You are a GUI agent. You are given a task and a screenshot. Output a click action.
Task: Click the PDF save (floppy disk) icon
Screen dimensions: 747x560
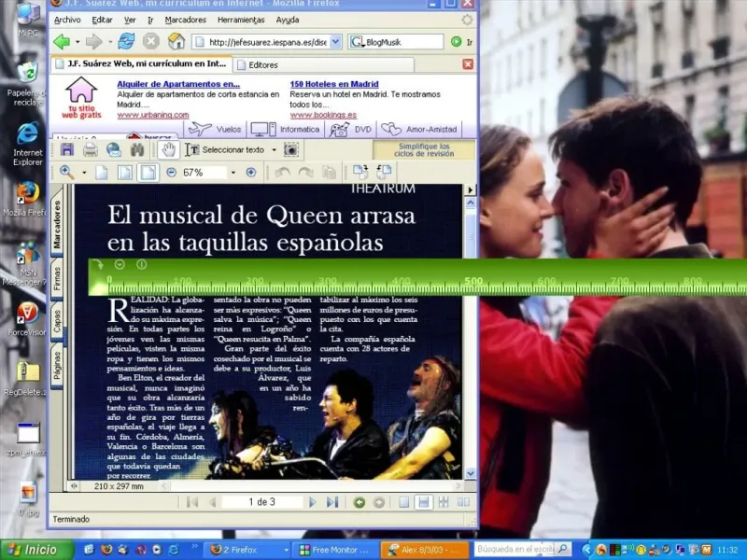point(66,149)
